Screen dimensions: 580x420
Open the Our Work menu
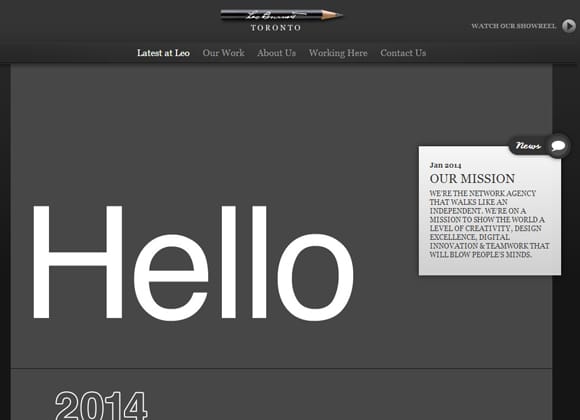tap(223, 53)
